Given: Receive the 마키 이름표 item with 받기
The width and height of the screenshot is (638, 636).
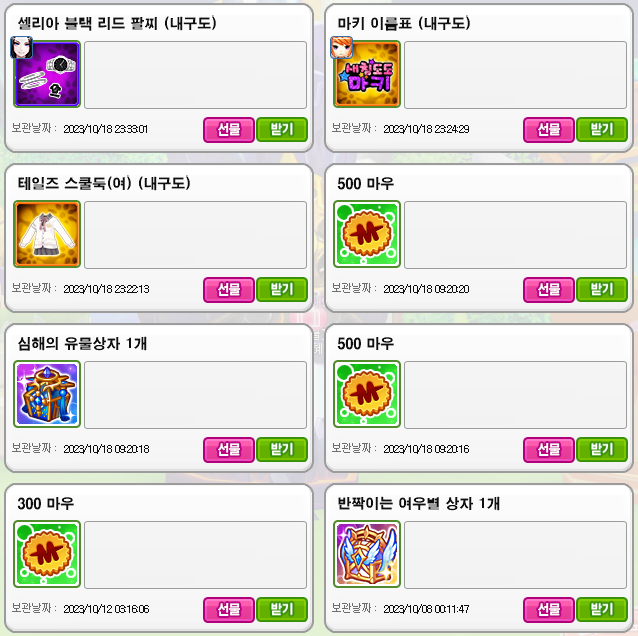Looking at the screenshot, I should point(602,130).
